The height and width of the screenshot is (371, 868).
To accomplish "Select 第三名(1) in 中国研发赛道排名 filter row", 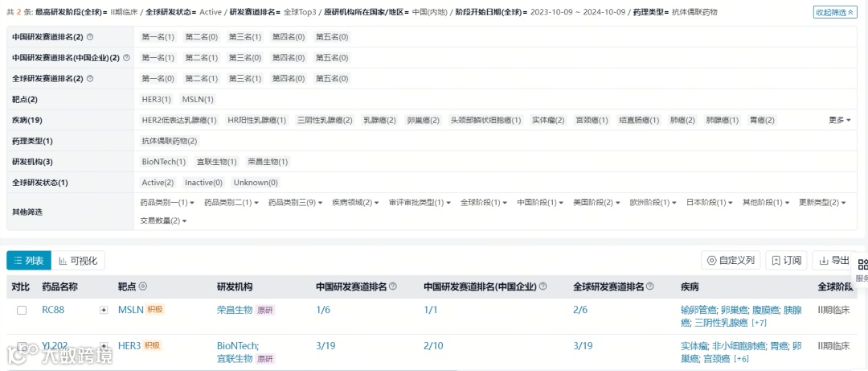I will click(245, 37).
